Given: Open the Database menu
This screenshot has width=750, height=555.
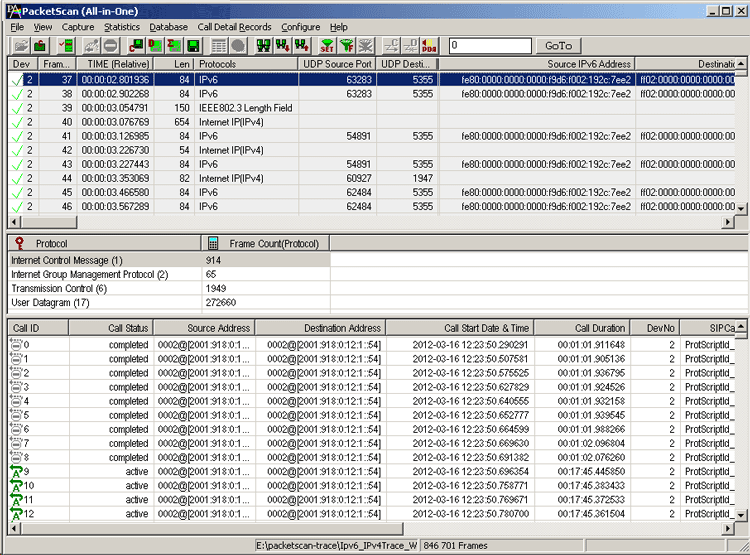Looking at the screenshot, I should pyautogui.click(x=168, y=27).
